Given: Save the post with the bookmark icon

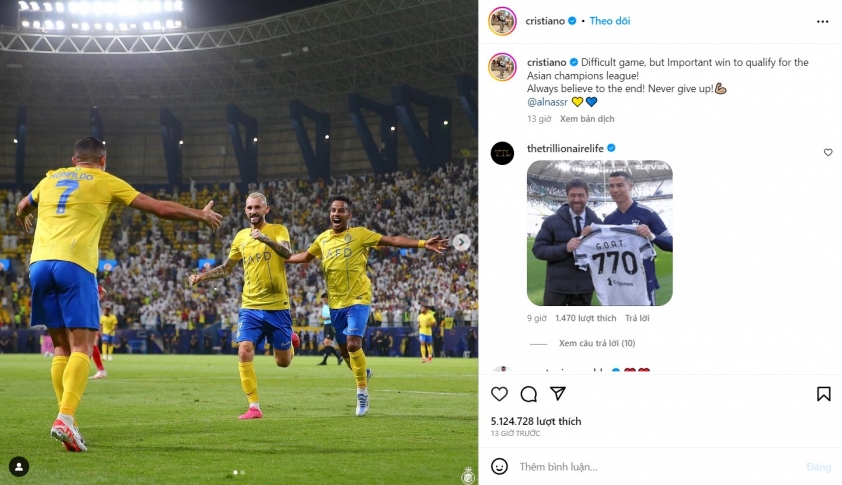Looking at the screenshot, I should [823, 394].
